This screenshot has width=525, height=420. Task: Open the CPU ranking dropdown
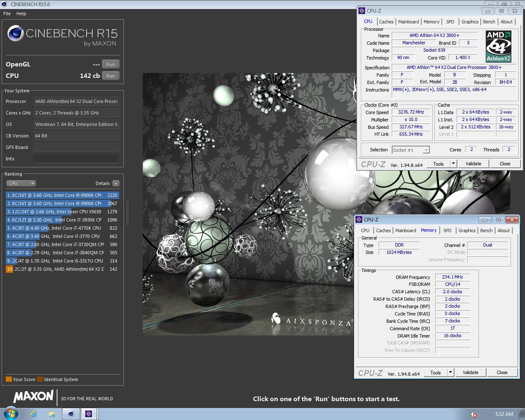pos(21,183)
